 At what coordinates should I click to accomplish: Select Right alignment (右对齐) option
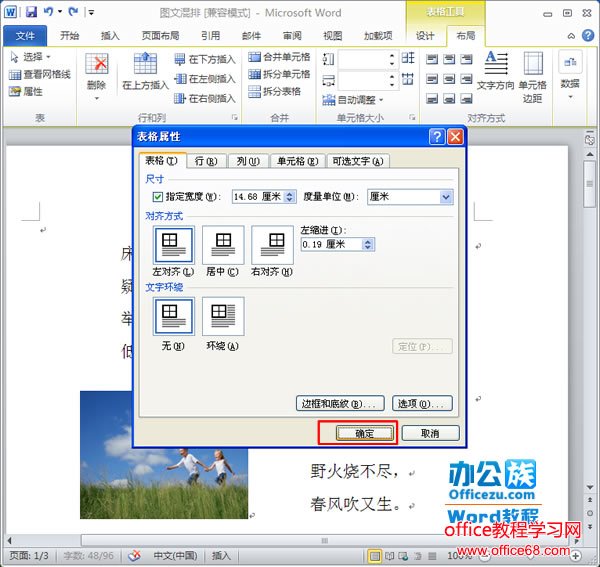coord(272,245)
